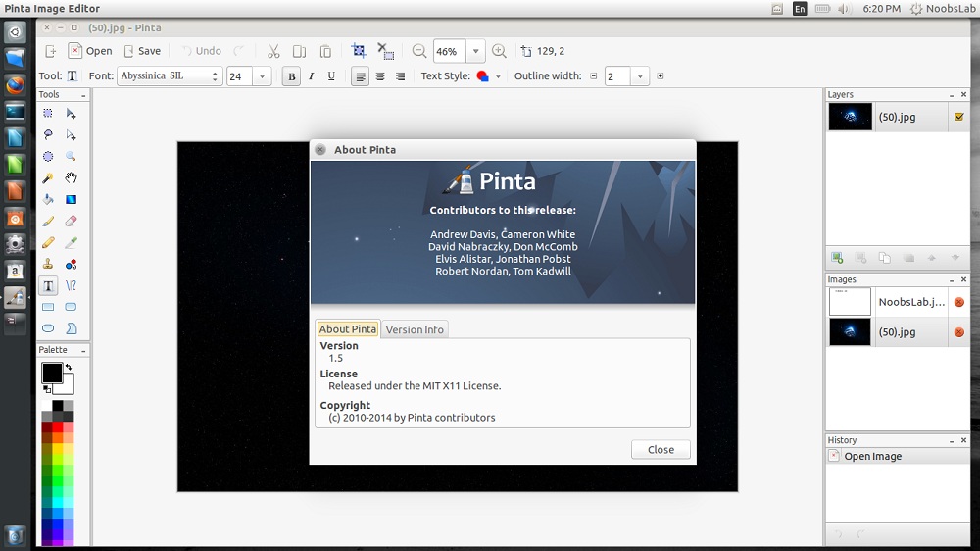This screenshot has height=551, width=980.
Task: Select the Line/Curve tool
Action: tap(71, 286)
